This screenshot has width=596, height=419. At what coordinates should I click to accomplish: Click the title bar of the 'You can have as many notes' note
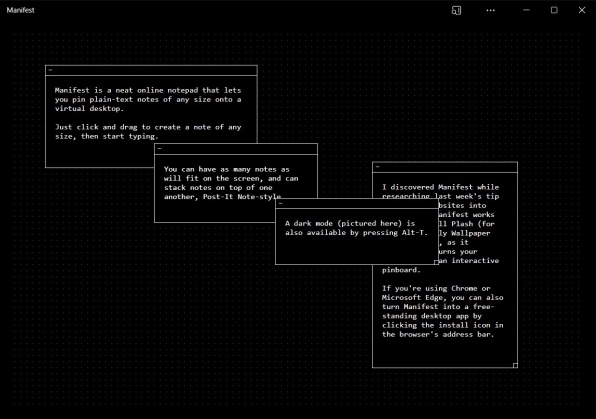click(236, 149)
